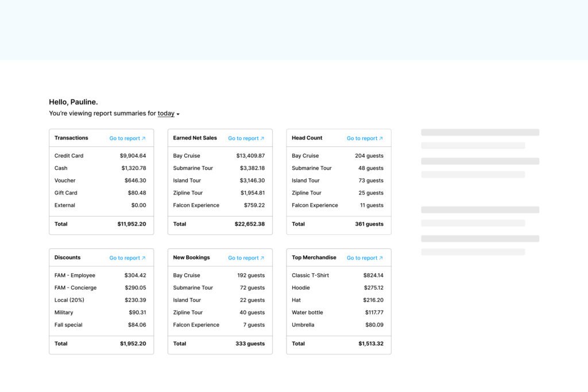Image resolution: width=588 pixels, height=392 pixels.
Task: Open the Head Count report arrow icon
Action: (x=382, y=138)
